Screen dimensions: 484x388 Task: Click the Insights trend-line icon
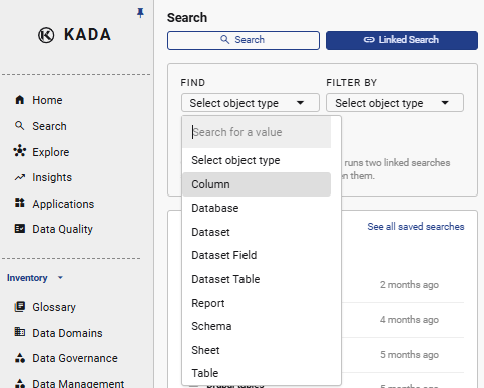pyautogui.click(x=20, y=177)
